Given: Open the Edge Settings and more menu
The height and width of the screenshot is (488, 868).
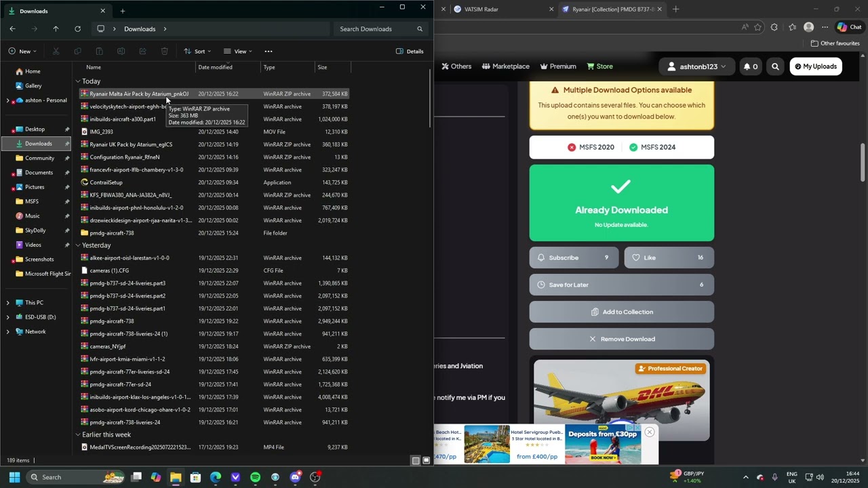Looking at the screenshot, I should (x=825, y=27).
